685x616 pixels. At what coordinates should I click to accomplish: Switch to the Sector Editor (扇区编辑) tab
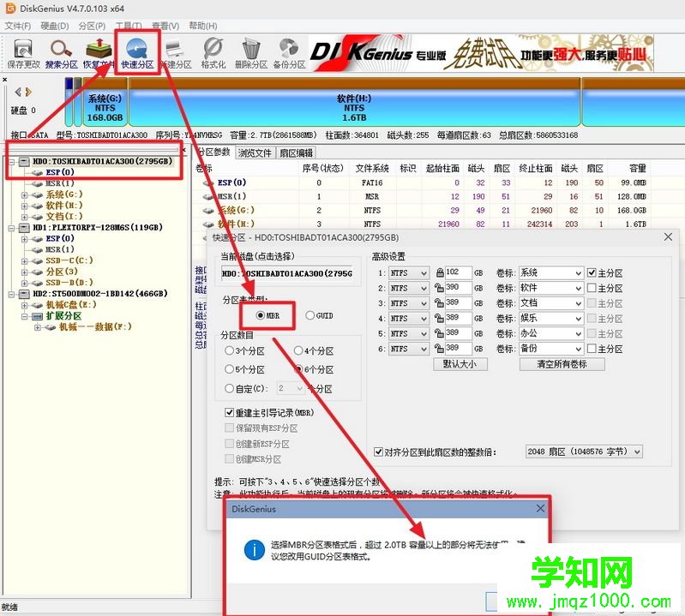point(296,153)
